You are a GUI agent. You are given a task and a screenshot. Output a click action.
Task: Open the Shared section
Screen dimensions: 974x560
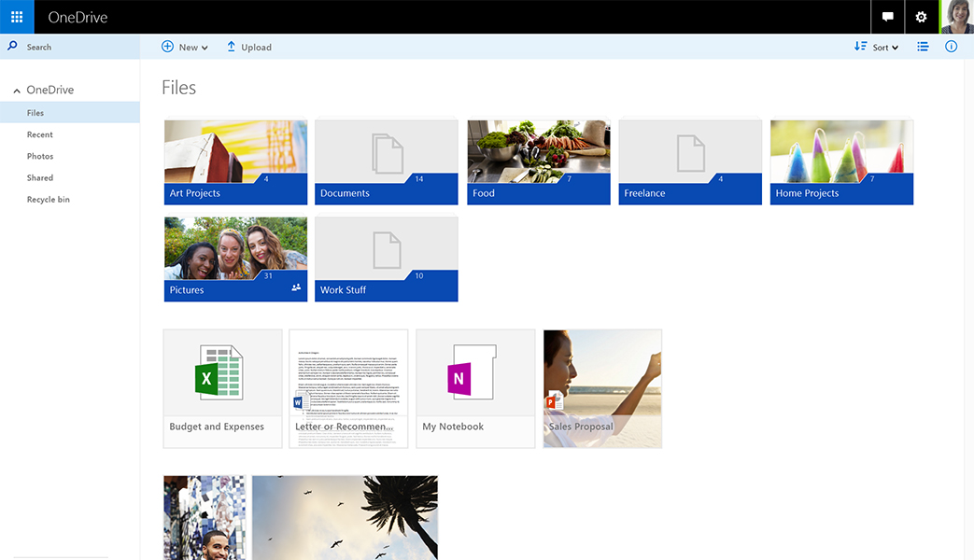click(x=40, y=177)
